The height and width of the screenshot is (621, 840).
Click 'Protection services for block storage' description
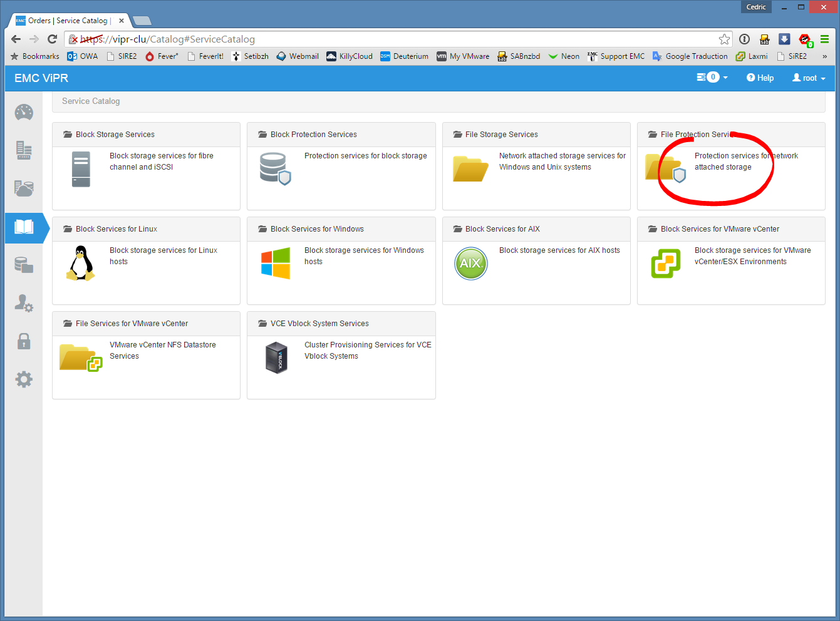coord(366,156)
